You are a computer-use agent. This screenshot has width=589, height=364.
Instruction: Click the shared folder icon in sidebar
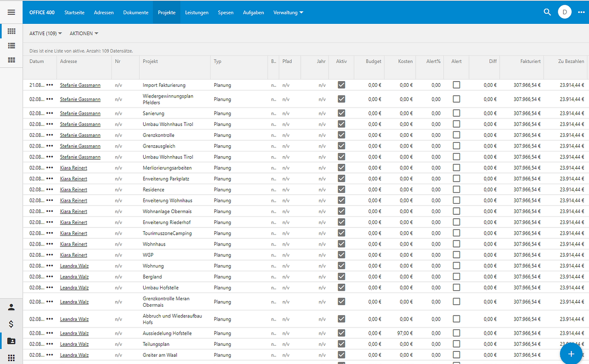11,341
